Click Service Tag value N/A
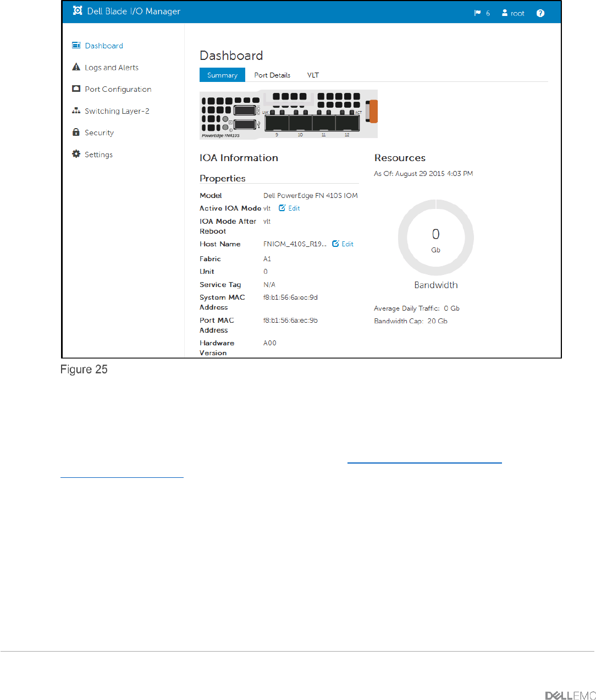 269,285
